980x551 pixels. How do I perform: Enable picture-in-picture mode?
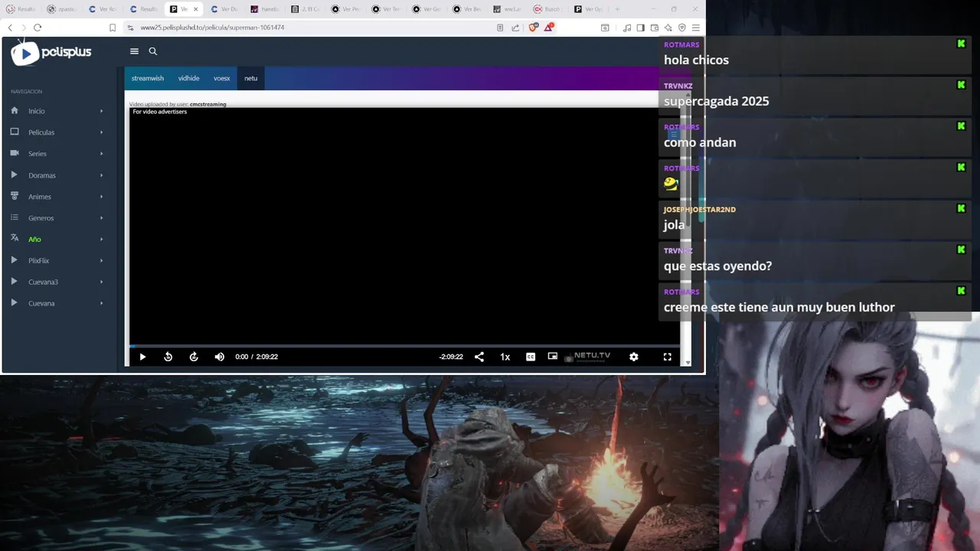pos(553,357)
